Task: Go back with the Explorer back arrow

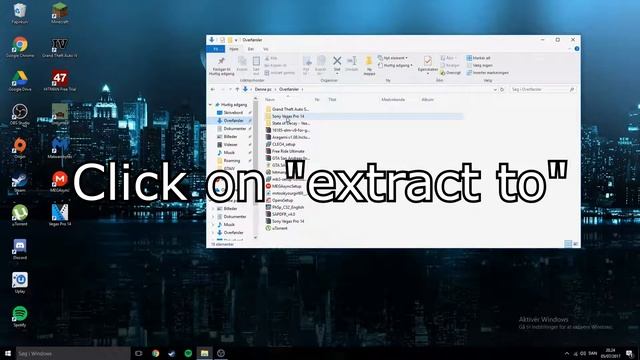Action: click(x=213, y=89)
